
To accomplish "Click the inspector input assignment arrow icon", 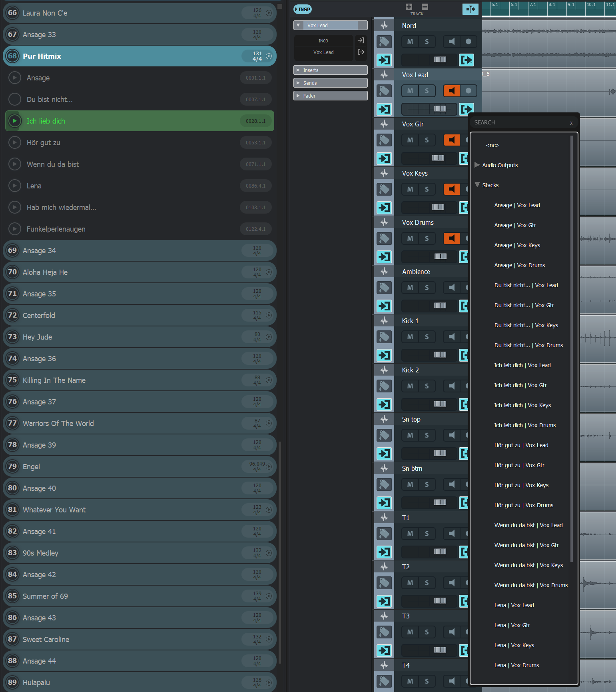I will (361, 40).
